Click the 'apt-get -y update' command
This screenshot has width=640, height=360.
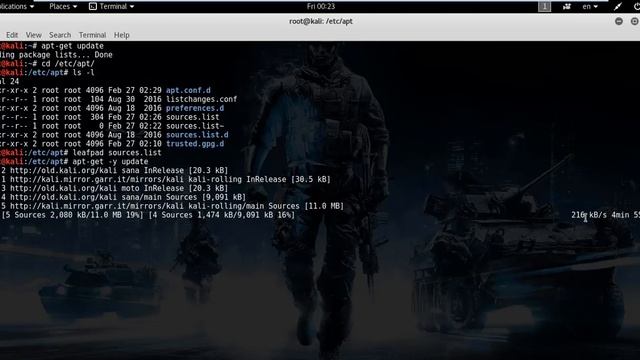pos(110,162)
